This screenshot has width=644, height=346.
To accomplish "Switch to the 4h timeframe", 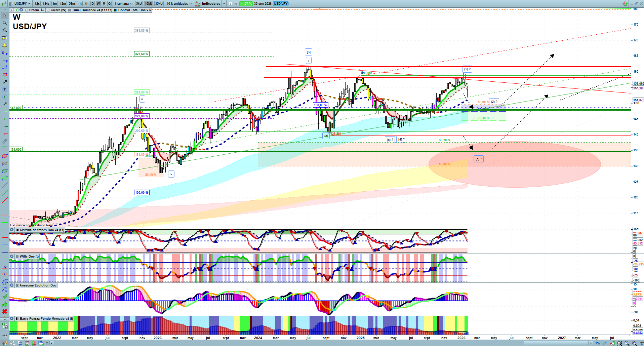I will [x=86, y=4].
